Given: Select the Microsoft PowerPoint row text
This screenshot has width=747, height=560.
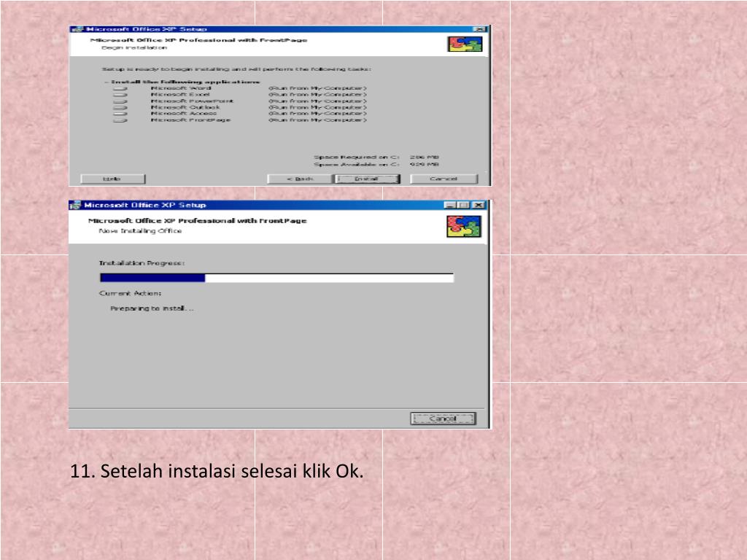Looking at the screenshot, I should click(192, 101).
